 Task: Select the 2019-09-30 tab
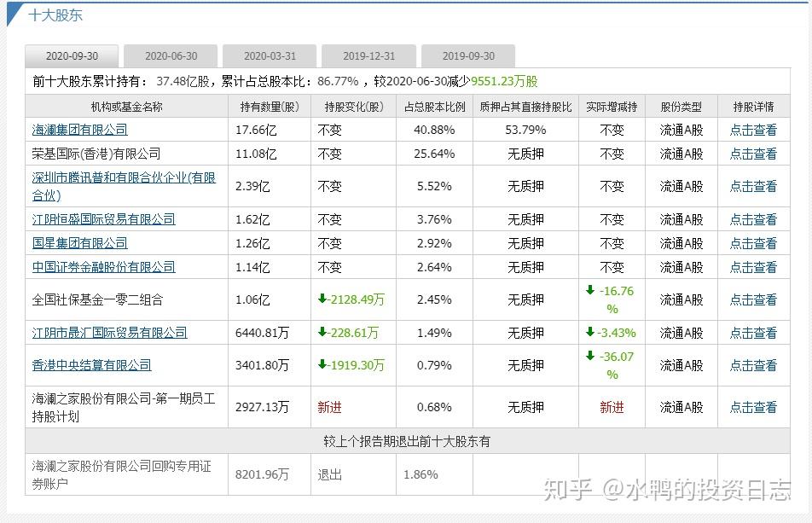[468, 56]
